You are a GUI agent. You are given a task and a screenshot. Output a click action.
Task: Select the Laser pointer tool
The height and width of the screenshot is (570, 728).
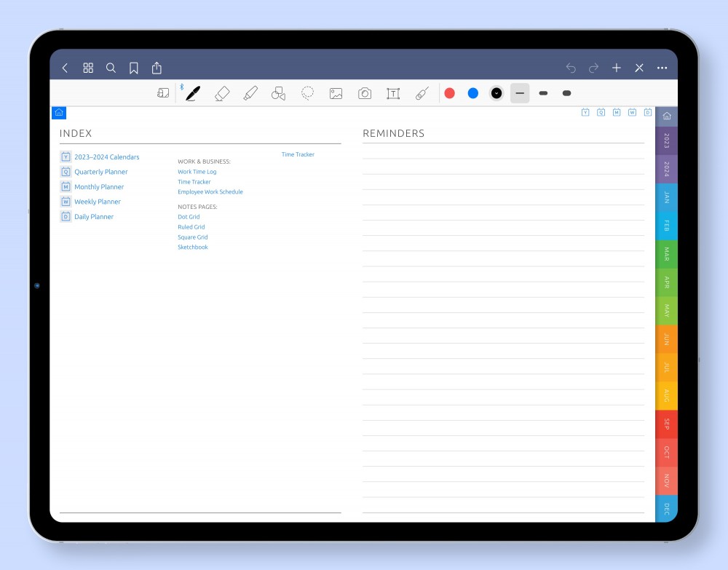pyautogui.click(x=422, y=93)
